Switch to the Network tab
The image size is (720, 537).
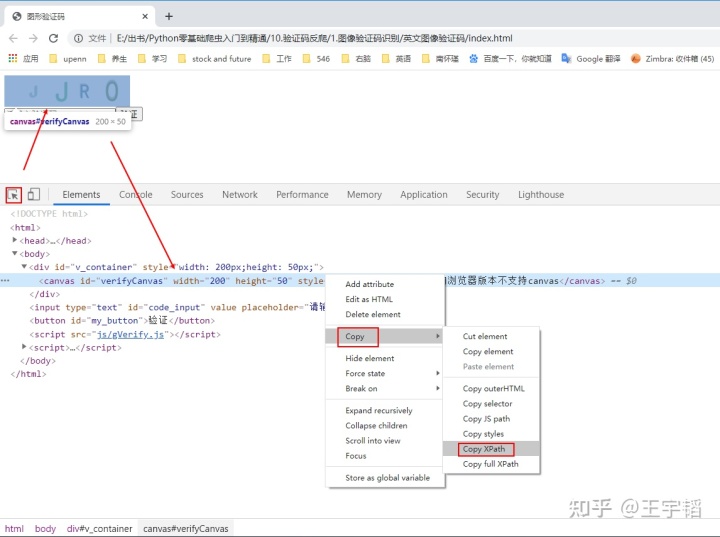tap(240, 195)
